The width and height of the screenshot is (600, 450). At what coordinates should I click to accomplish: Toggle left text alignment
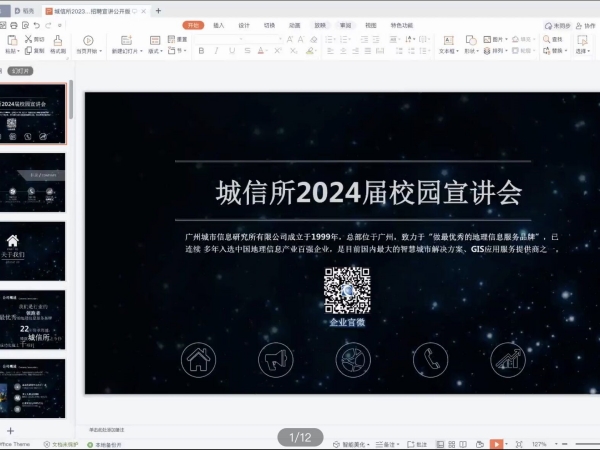tap(331, 51)
